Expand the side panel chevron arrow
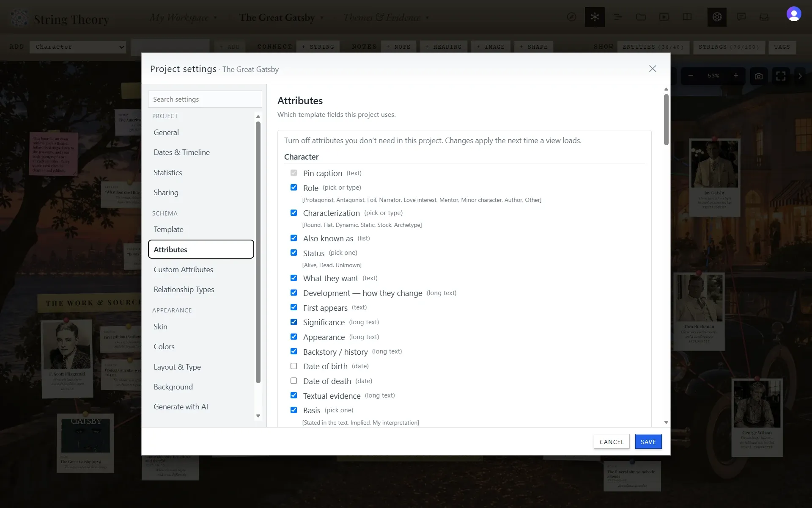812x508 pixels. (x=800, y=76)
